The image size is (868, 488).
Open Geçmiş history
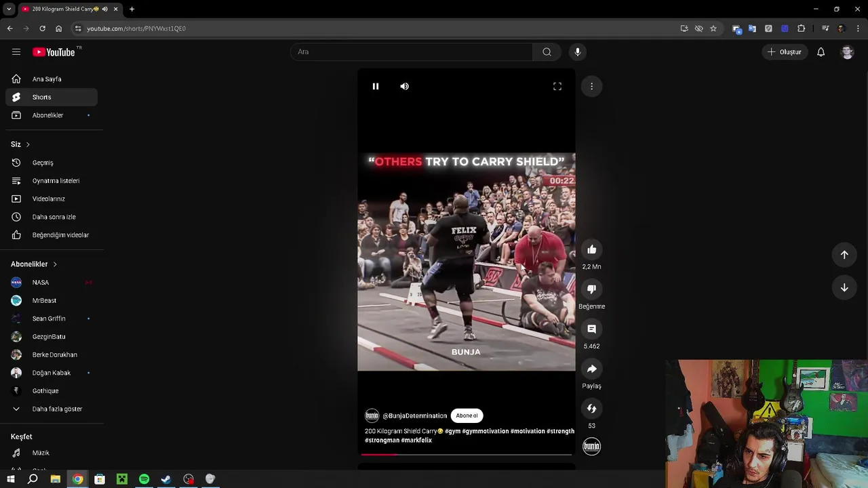(52, 163)
